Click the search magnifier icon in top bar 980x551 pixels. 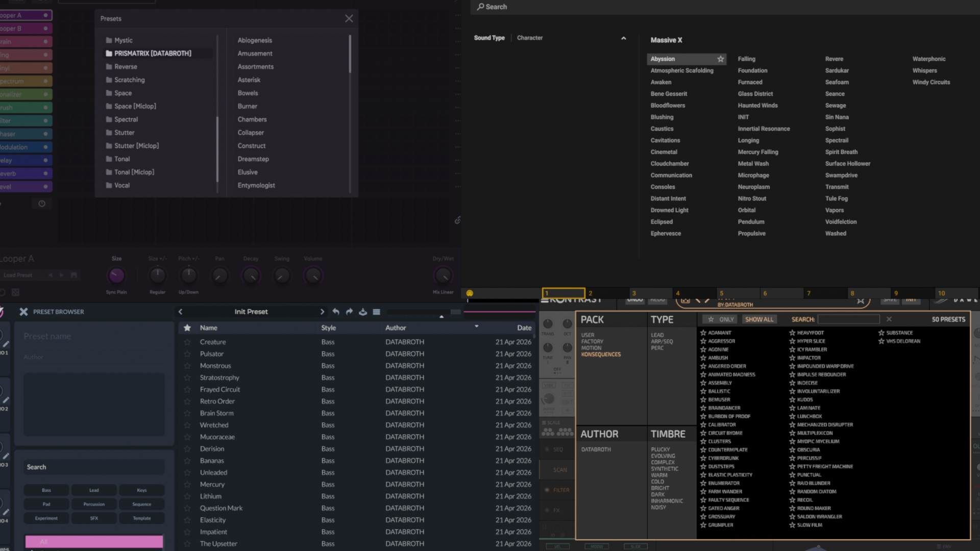click(x=480, y=7)
